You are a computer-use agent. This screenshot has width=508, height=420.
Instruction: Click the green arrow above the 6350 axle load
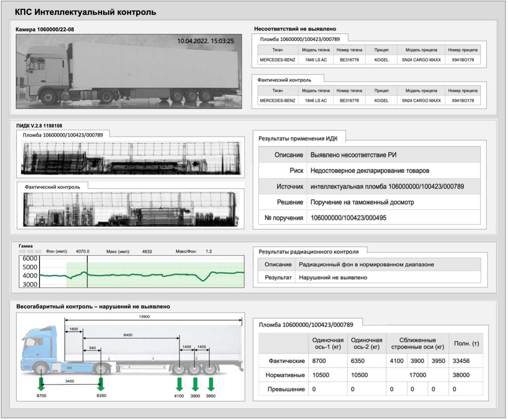pyautogui.click(x=101, y=384)
